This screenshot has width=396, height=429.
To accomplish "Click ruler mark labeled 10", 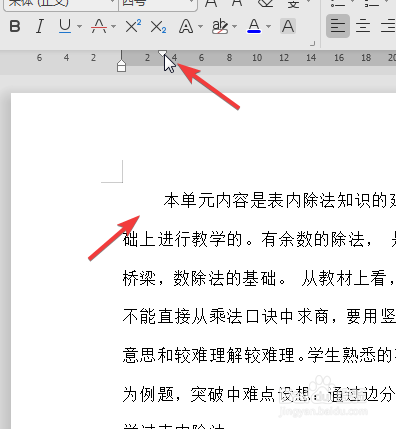I will 257,58.
